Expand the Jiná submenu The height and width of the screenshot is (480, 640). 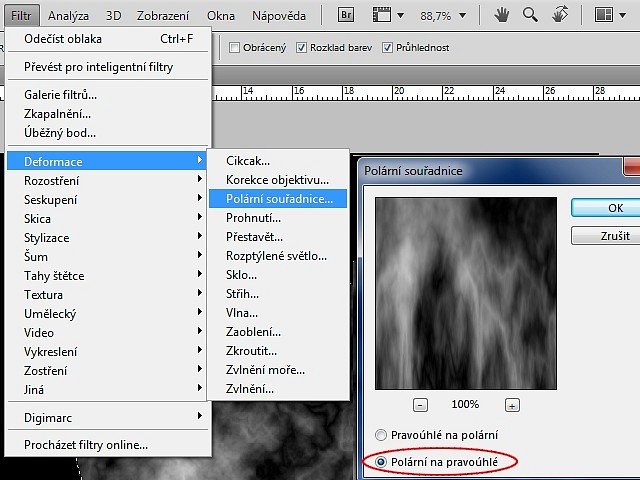109,389
